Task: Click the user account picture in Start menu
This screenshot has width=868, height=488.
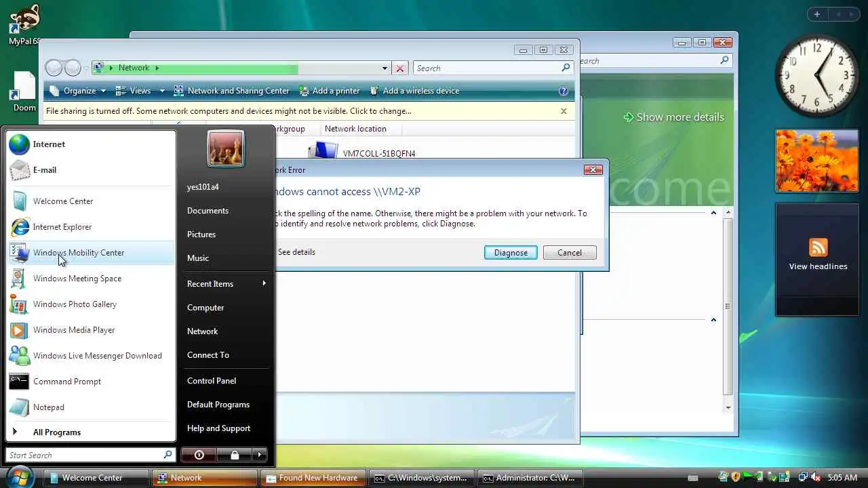Action: coord(226,148)
